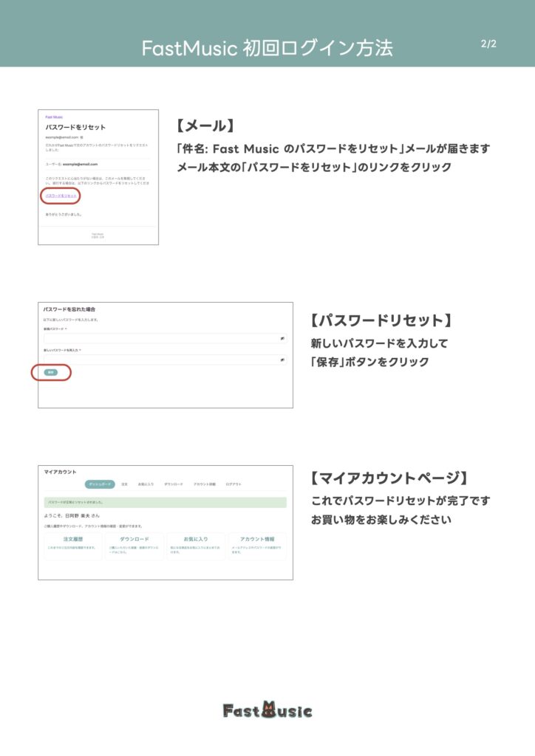Go to the アカウント詳細 tab

pyautogui.click(x=205, y=484)
